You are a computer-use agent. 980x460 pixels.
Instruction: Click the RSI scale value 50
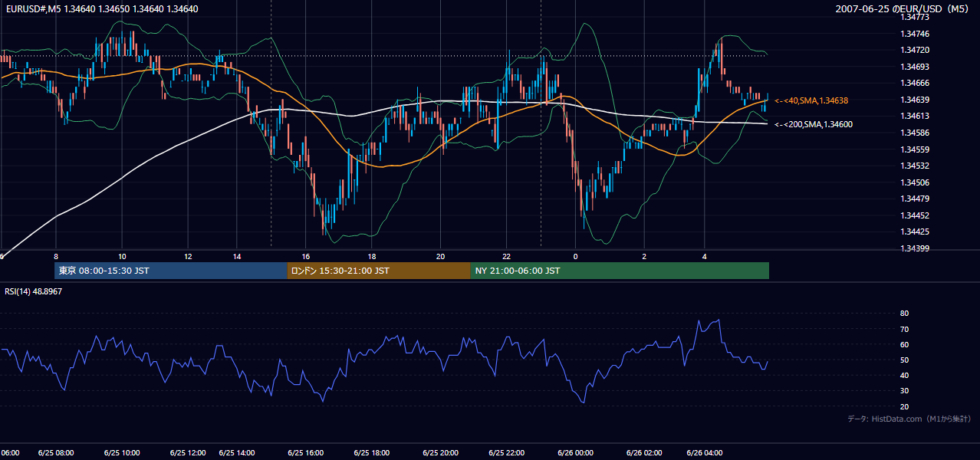pyautogui.click(x=905, y=360)
